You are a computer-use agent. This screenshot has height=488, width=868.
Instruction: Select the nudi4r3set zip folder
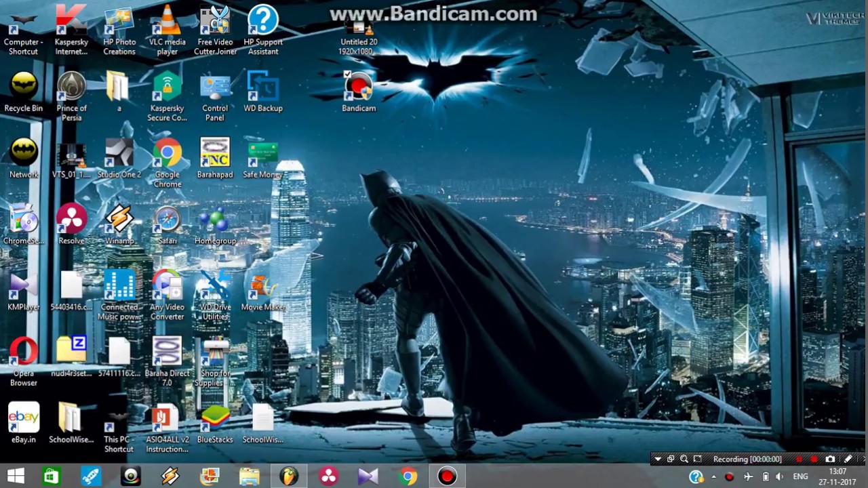coord(71,357)
